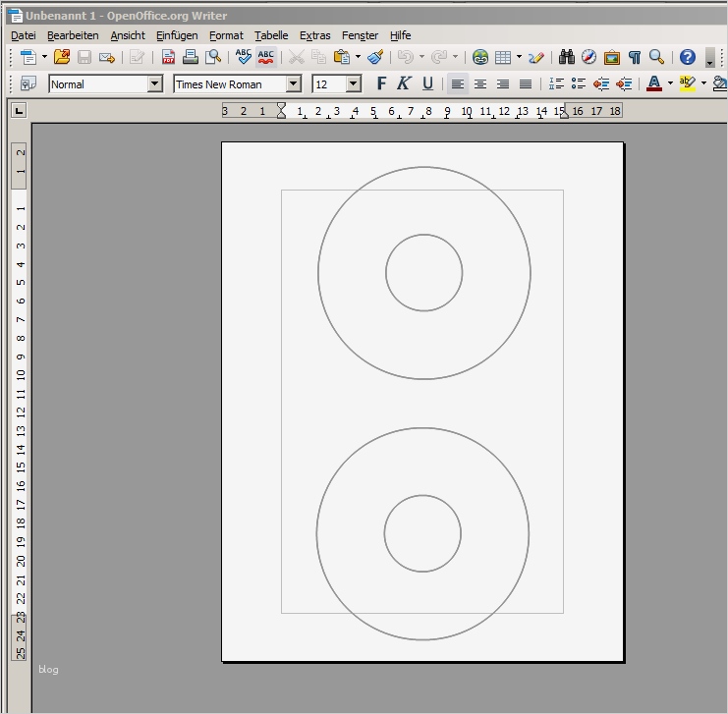728x714 pixels.
Task: Open the Find and Replace binoculars
Action: [x=567, y=58]
